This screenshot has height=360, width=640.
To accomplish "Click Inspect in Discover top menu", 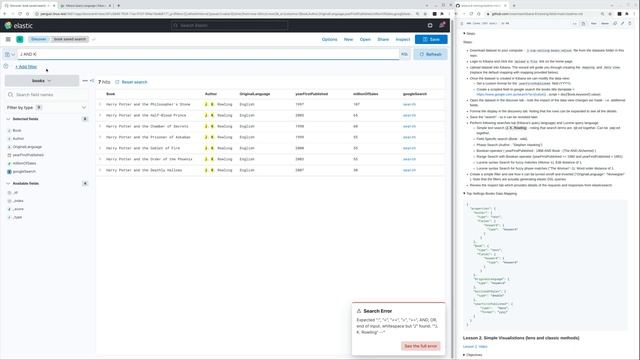I will (x=402, y=39).
